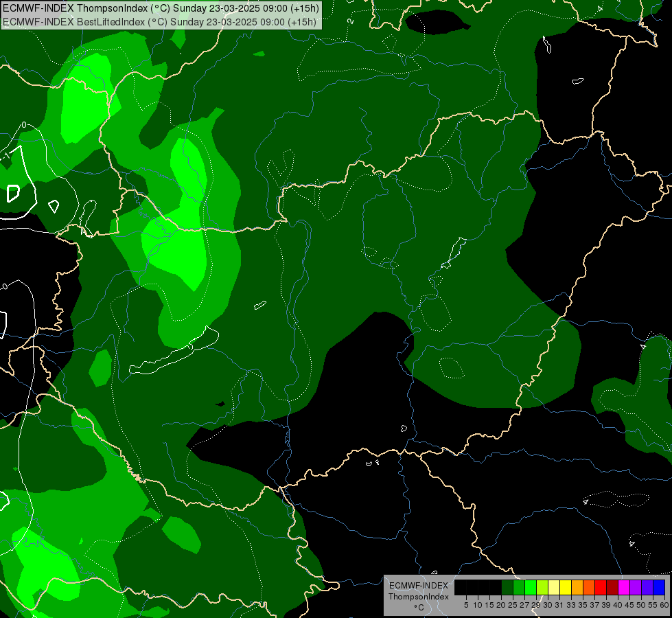Click legend tick value 29
This screenshot has width=672, height=618.
(x=536, y=605)
